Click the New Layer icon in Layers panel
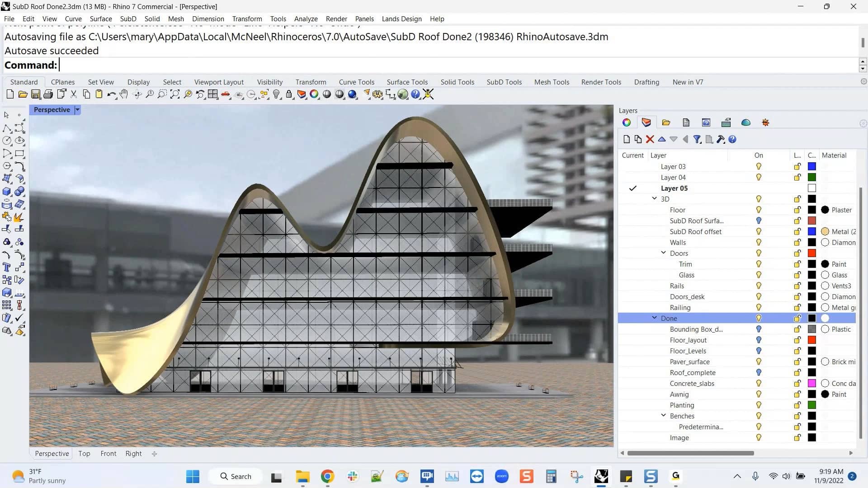The image size is (868, 488). click(x=627, y=139)
